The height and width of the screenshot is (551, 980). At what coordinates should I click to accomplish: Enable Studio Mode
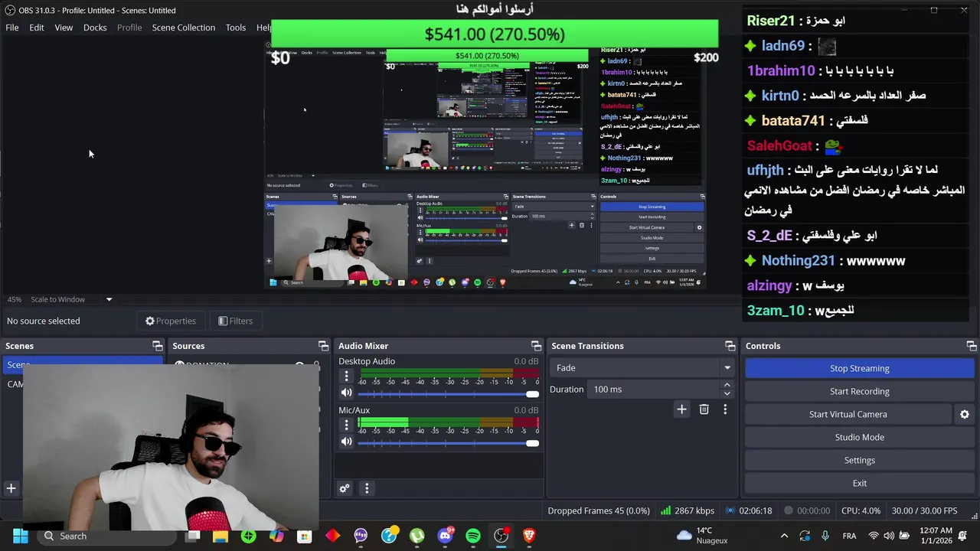(859, 437)
